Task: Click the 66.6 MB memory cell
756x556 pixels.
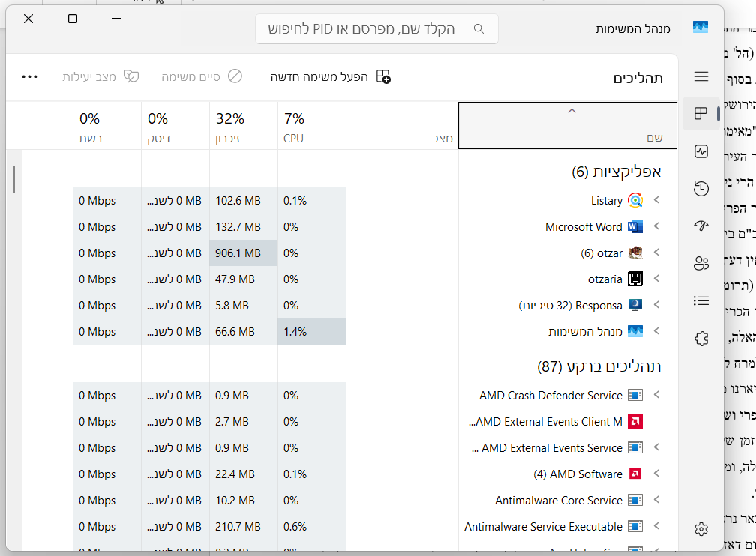Action: click(x=244, y=331)
